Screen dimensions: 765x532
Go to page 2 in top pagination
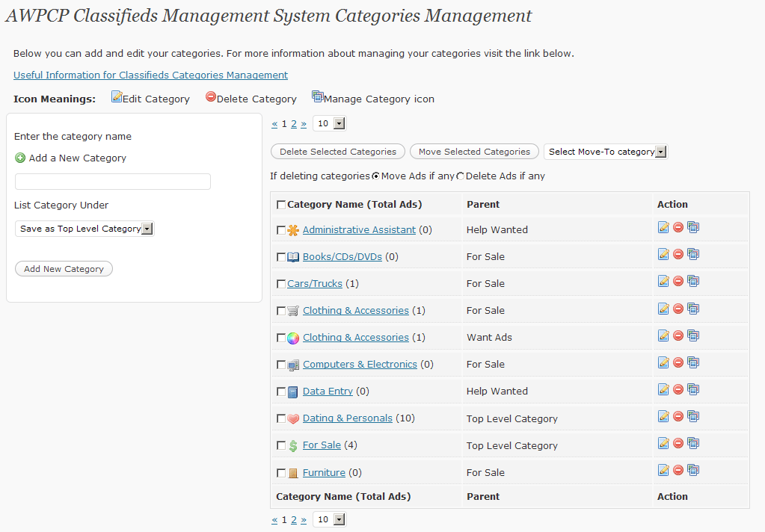pyautogui.click(x=294, y=124)
